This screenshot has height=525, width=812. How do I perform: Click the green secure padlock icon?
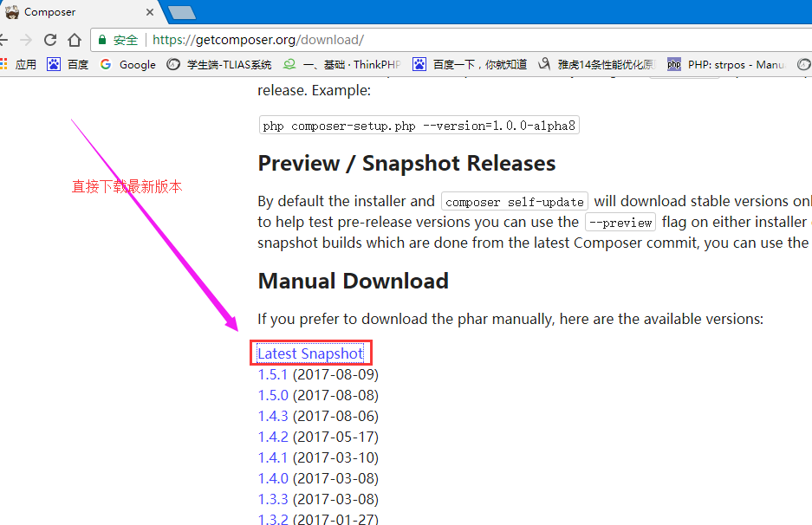(x=102, y=40)
